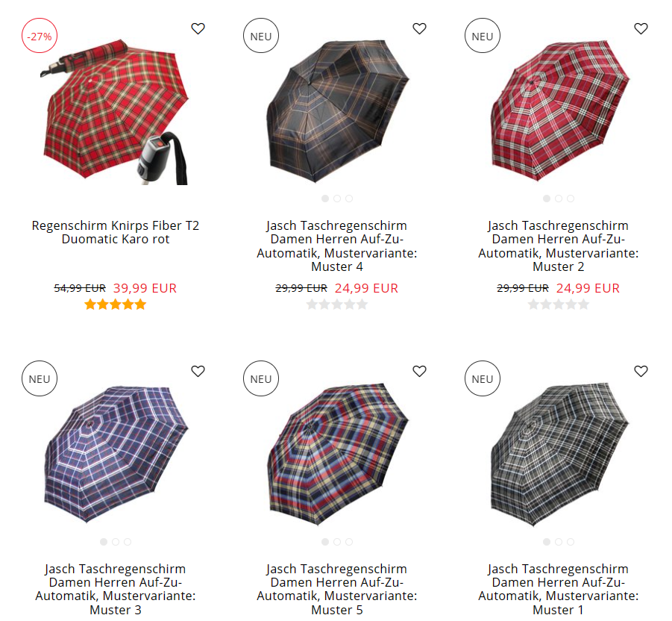The image size is (672, 621).
Task: Click NEU badge on Muster 4 product
Action: tap(261, 36)
